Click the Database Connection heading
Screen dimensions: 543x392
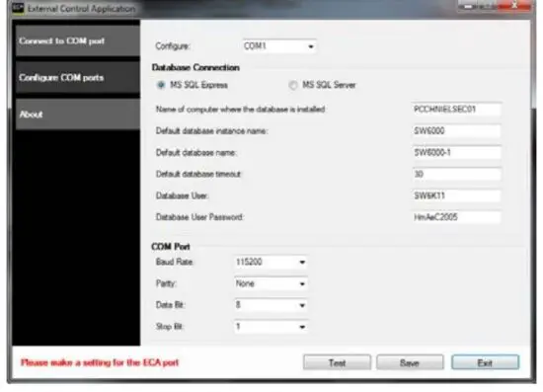pos(195,67)
